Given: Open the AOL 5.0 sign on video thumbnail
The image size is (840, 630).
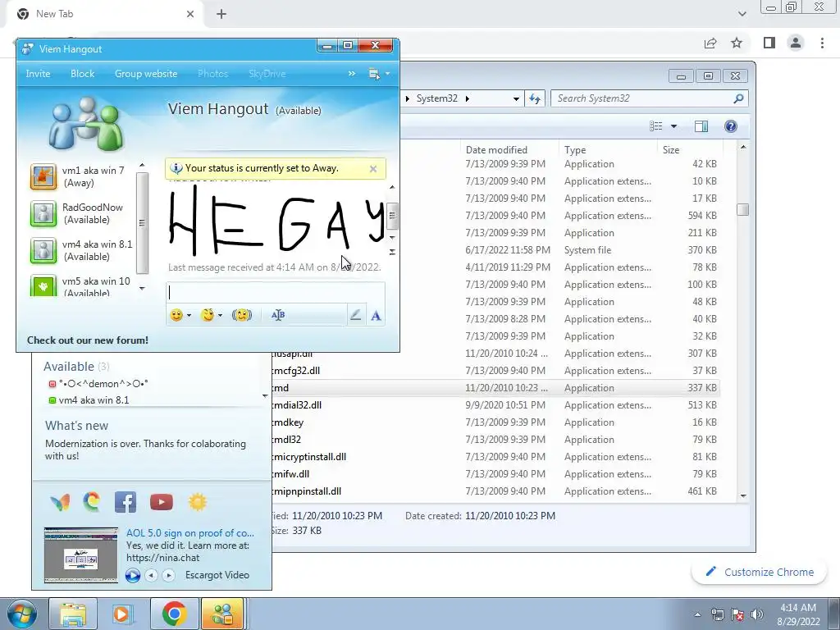Looking at the screenshot, I should pos(81,555).
